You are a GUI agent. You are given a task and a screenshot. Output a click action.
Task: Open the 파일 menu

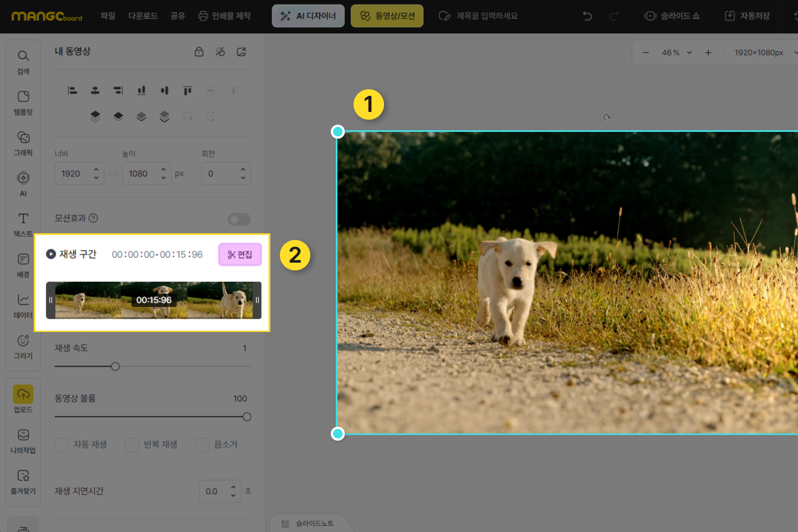tap(108, 16)
